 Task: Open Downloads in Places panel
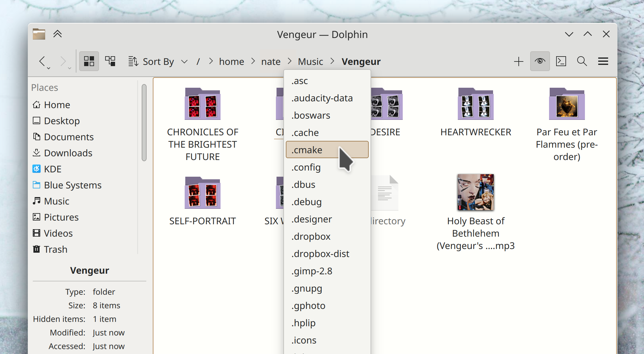(68, 153)
